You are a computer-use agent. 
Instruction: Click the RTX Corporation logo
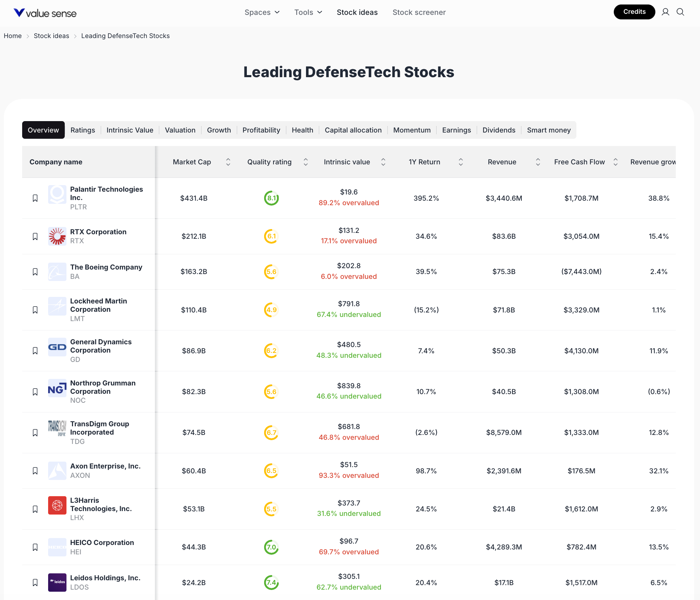57,236
